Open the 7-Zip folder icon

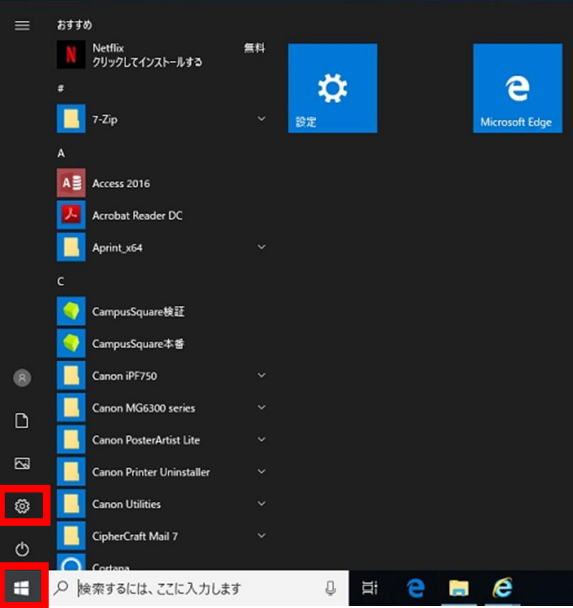71,118
